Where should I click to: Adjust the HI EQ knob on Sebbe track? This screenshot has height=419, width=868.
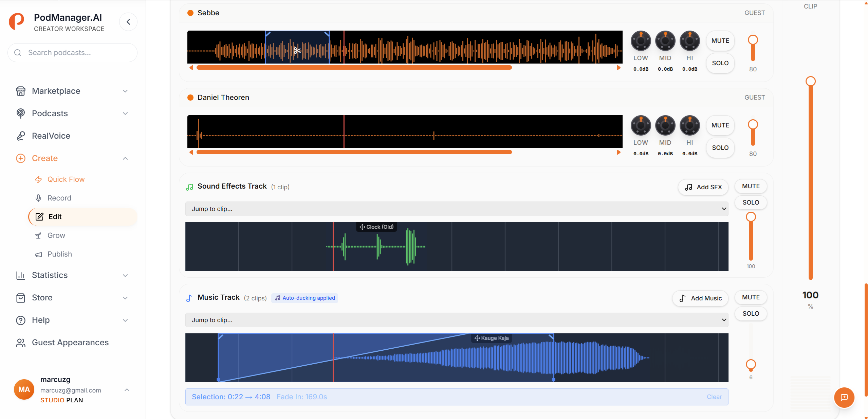coord(689,41)
